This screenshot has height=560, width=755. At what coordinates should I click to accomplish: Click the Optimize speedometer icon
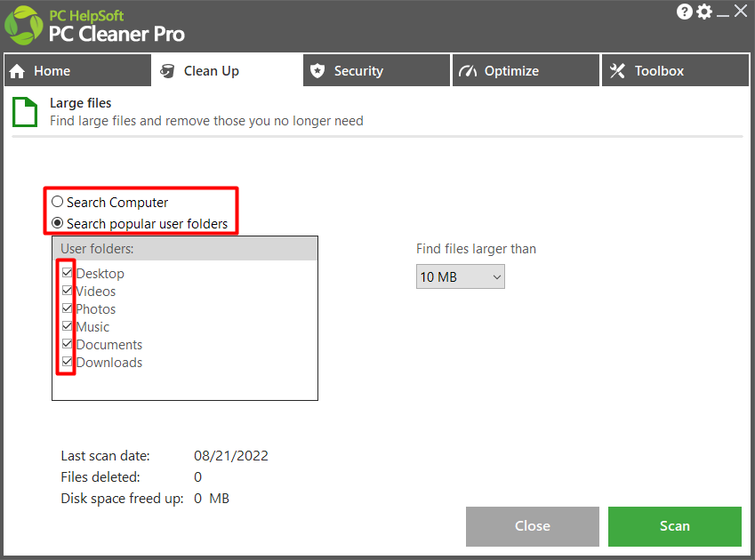point(468,71)
